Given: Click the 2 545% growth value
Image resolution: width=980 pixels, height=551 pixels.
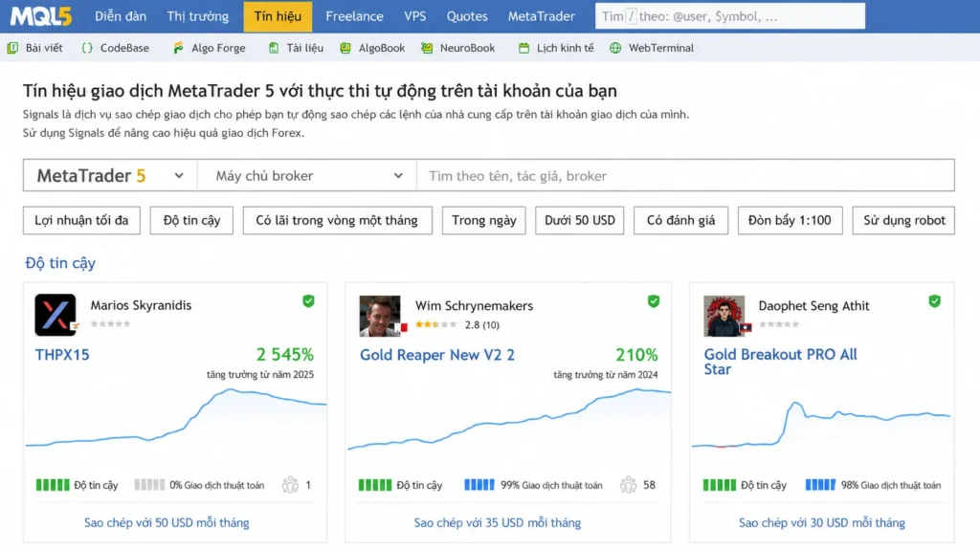Looking at the screenshot, I should pyautogui.click(x=285, y=355).
